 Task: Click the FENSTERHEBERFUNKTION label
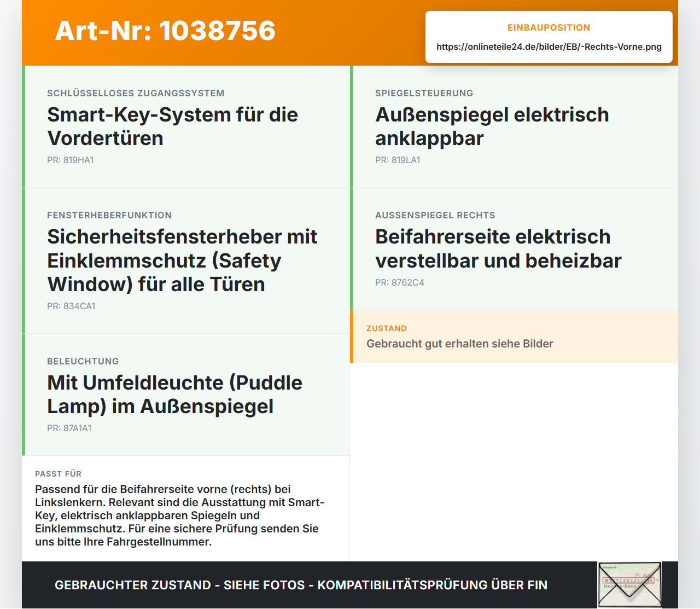pos(109,215)
